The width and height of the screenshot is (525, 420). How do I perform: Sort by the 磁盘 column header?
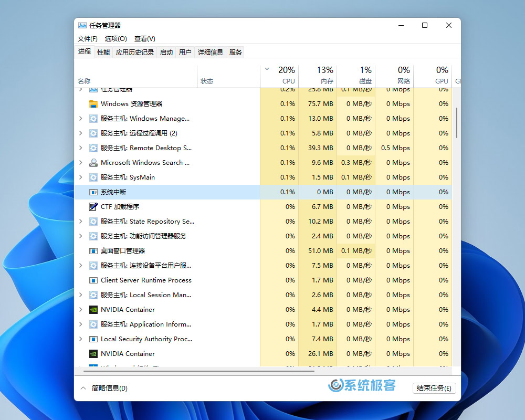(356, 76)
